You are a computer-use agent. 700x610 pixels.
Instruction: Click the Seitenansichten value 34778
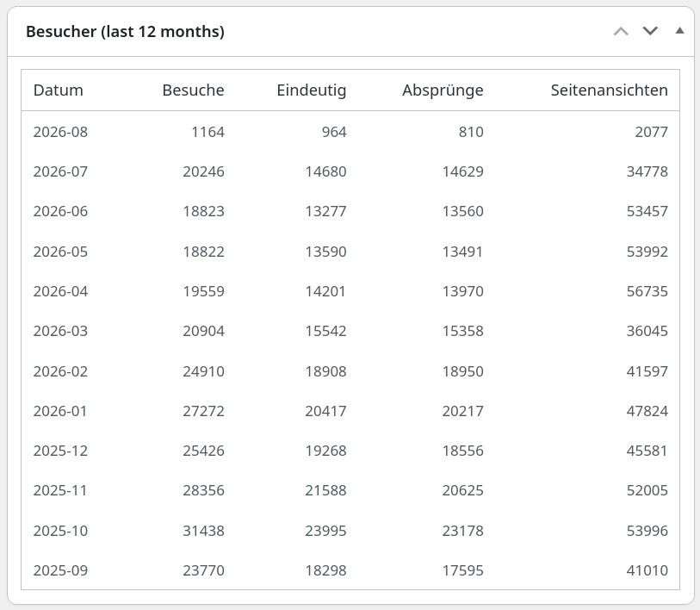tap(647, 171)
